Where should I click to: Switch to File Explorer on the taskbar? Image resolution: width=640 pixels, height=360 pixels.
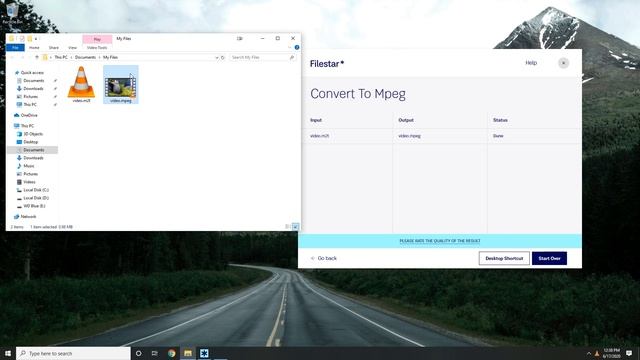(188, 353)
